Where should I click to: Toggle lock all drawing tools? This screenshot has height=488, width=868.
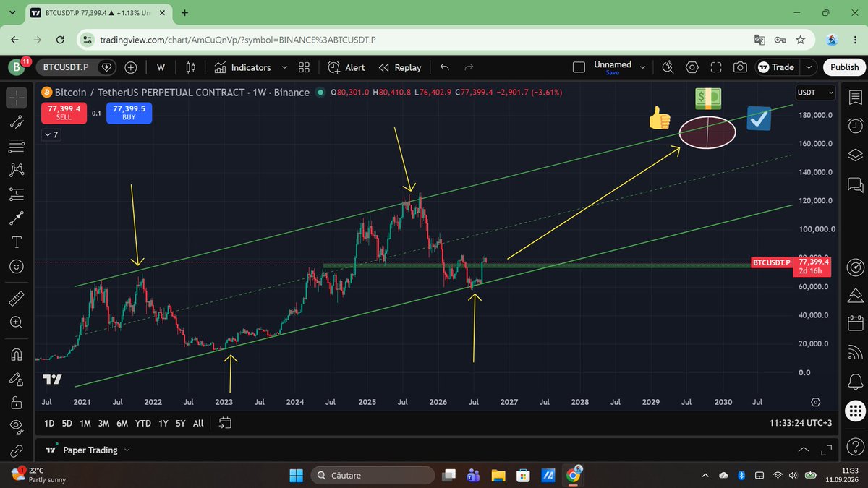click(x=16, y=403)
